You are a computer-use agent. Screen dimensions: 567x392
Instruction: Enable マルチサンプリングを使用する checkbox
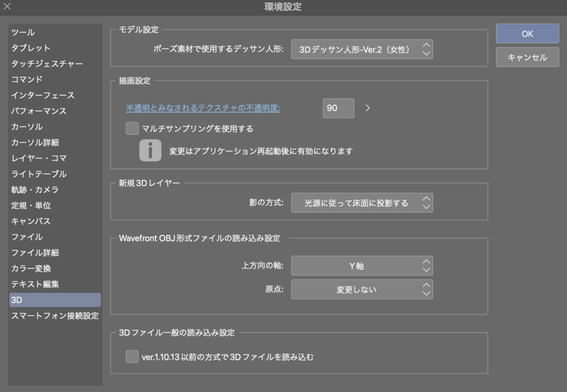tap(132, 128)
